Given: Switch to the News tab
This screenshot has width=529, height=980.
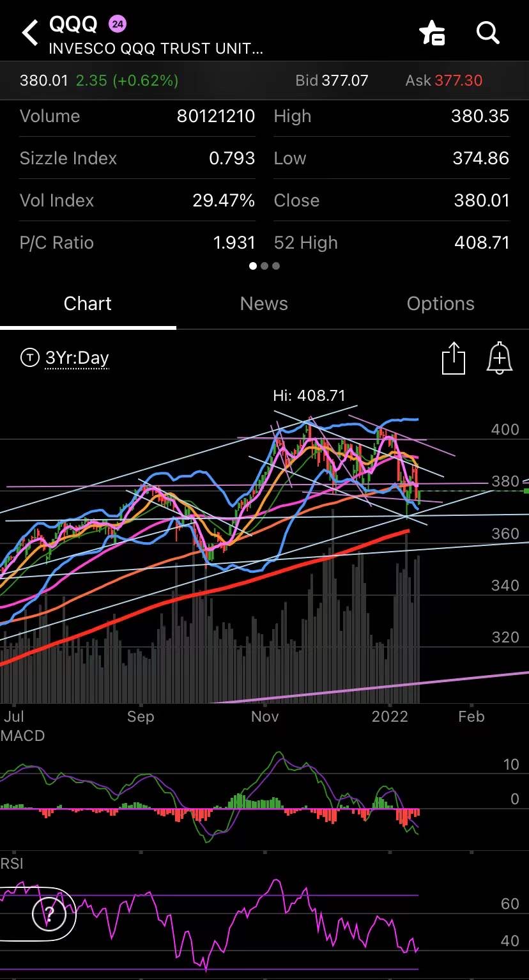Looking at the screenshot, I should click(x=264, y=304).
